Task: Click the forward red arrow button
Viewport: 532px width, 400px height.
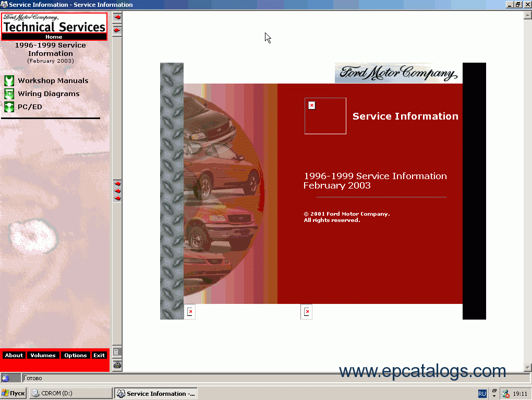Action: coord(117,30)
